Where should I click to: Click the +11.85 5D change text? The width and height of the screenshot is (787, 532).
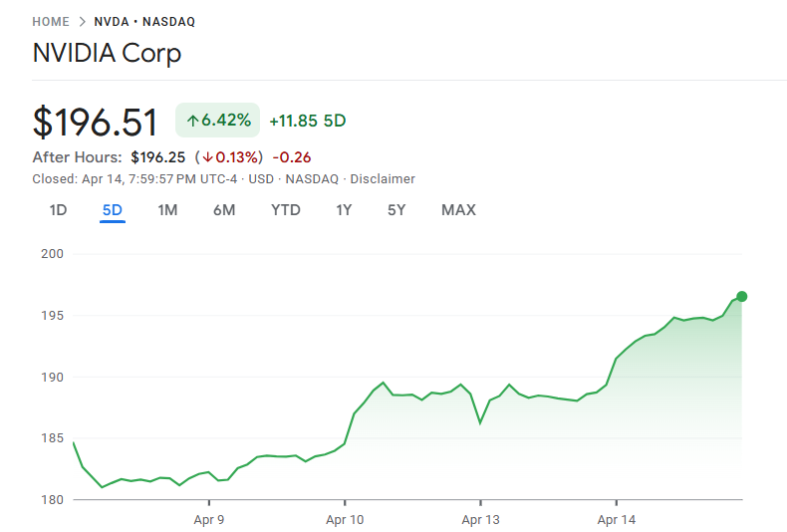click(308, 121)
